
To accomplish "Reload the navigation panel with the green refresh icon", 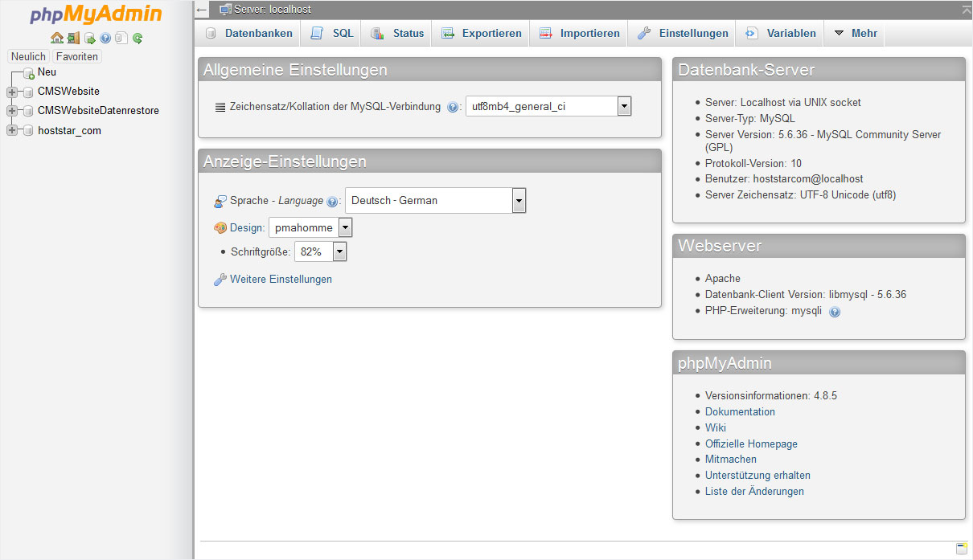I will click(138, 38).
